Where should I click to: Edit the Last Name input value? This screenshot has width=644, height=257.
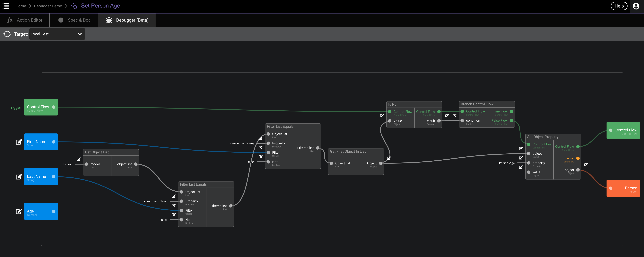click(19, 177)
